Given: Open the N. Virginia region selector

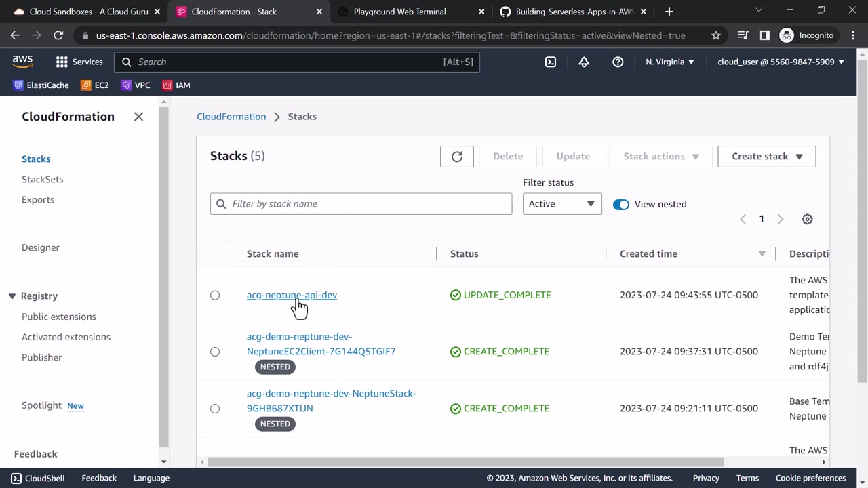Looking at the screenshot, I should pyautogui.click(x=669, y=62).
